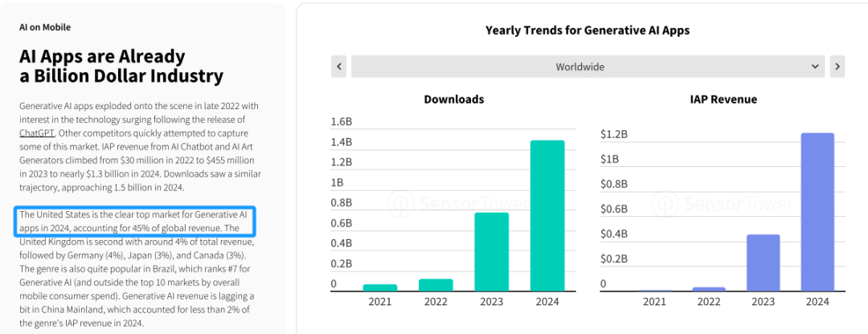868x334 pixels.
Task: Click the IAP Revenue chart heading
Action: (723, 100)
